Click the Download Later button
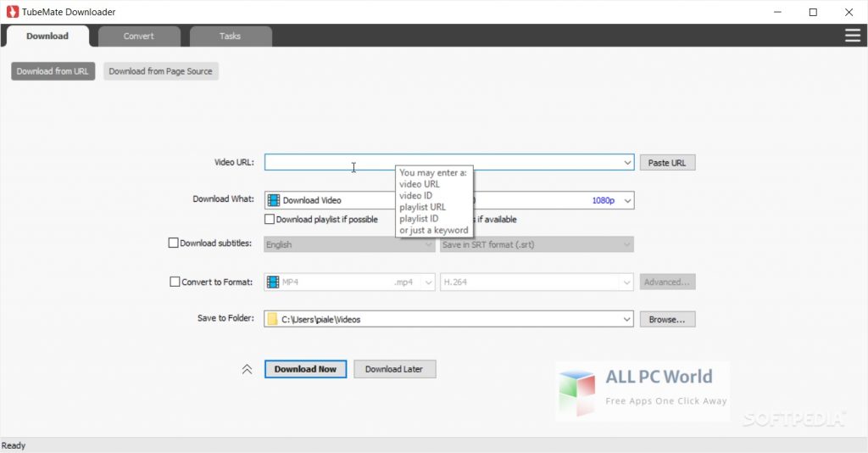Viewport: 868px width, 453px height. 395,369
